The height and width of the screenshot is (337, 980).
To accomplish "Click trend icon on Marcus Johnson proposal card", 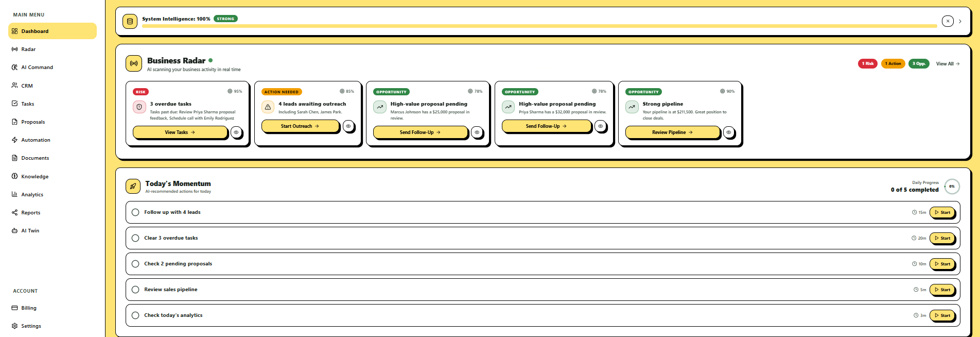I will 380,107.
